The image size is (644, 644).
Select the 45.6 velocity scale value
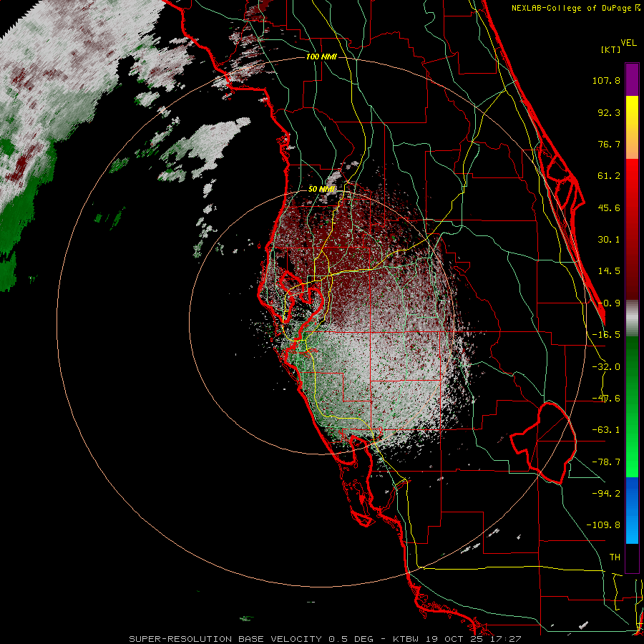[609, 208]
